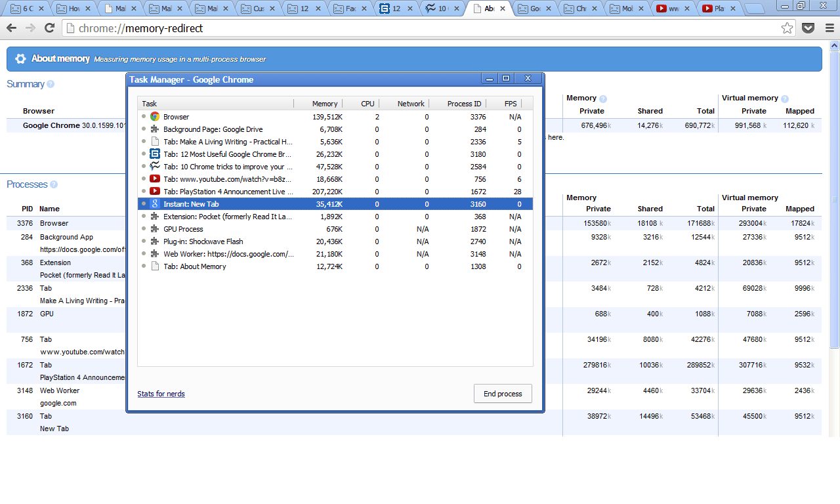Go back using the browser back arrow
Screen dimensions: 840x504
12,28
